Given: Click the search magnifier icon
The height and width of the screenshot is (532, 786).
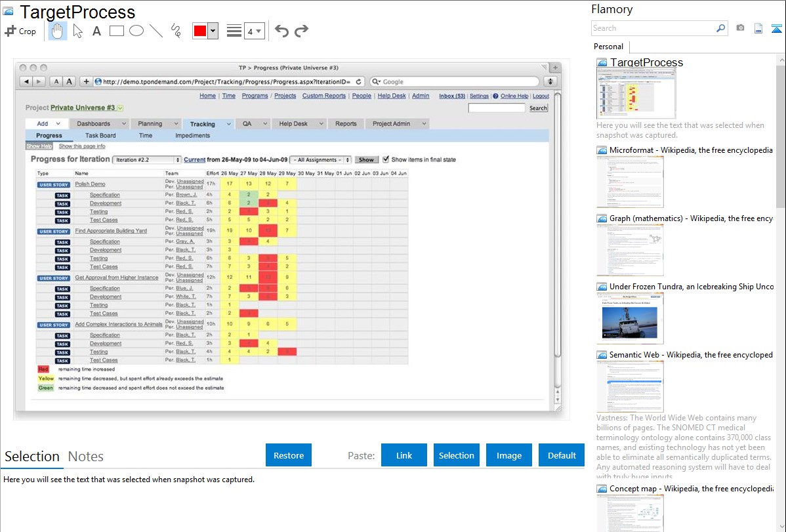Looking at the screenshot, I should click(x=721, y=28).
